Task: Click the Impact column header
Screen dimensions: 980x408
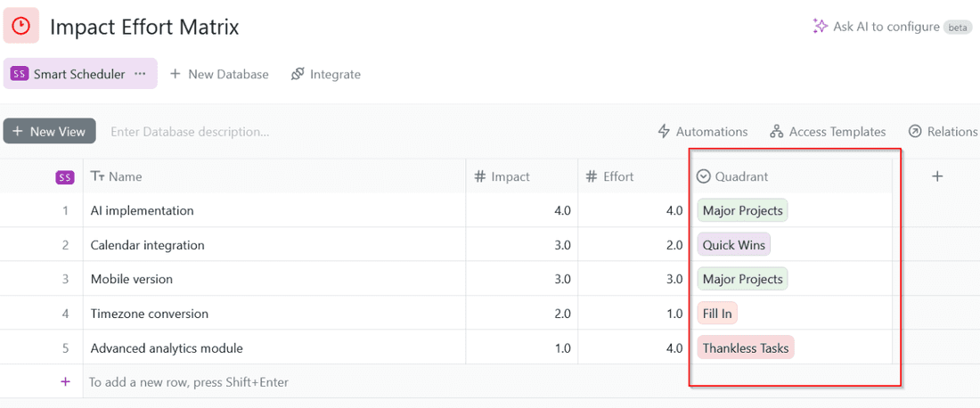Action: (x=510, y=176)
